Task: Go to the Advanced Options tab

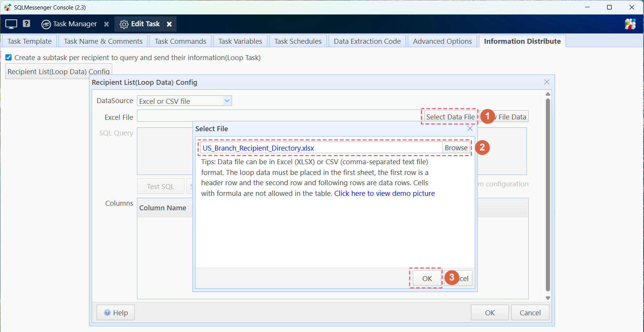Action: [442, 41]
